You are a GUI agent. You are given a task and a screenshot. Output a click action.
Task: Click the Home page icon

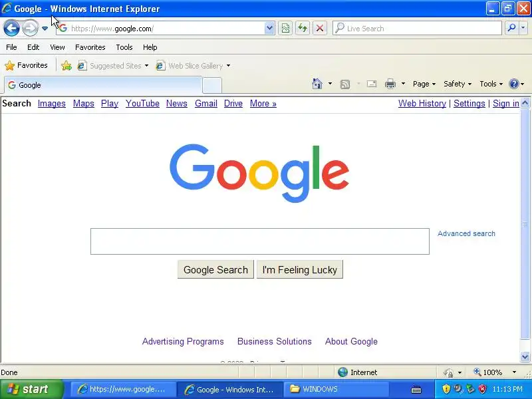(x=317, y=84)
